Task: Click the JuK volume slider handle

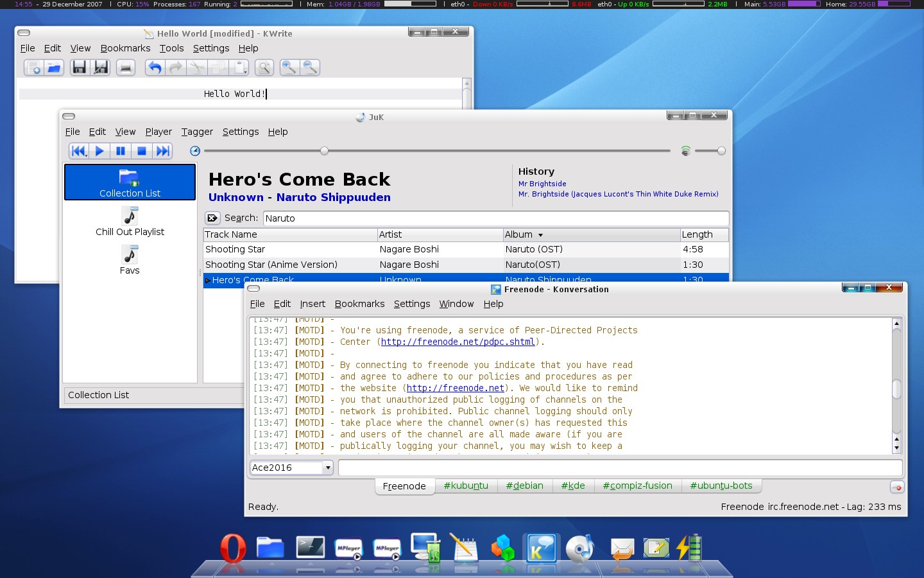Action: click(x=721, y=151)
